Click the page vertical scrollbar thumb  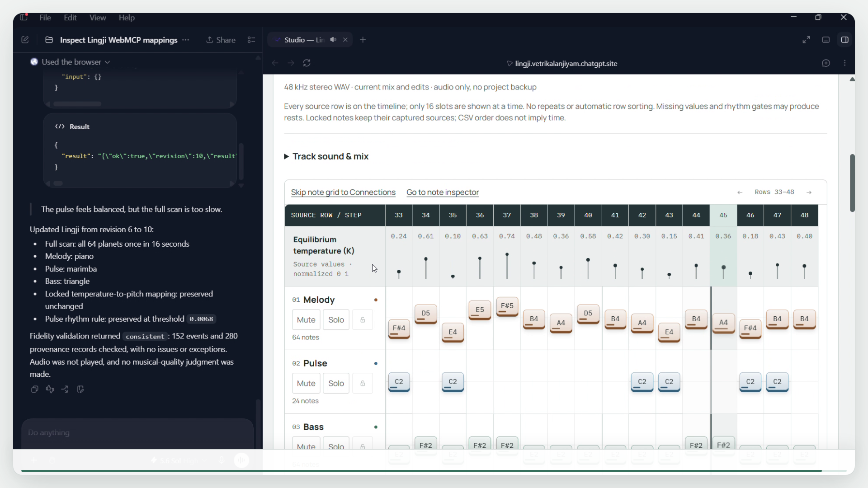(x=852, y=183)
